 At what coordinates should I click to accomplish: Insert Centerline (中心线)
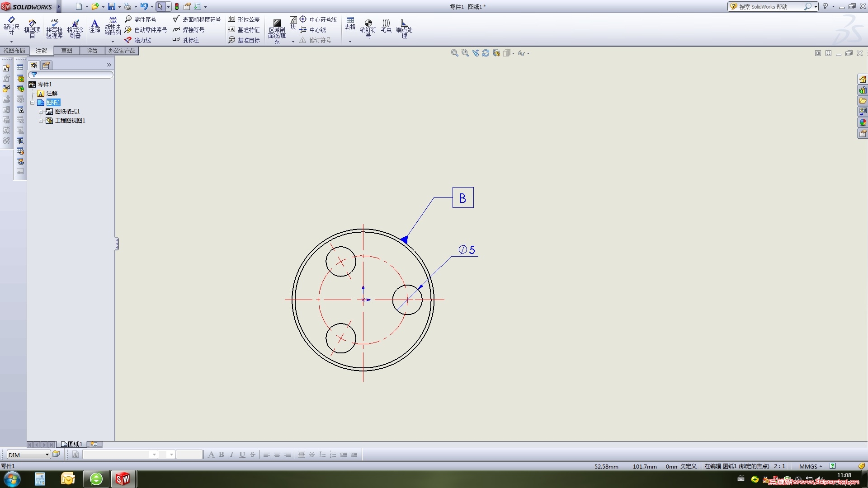click(x=312, y=29)
